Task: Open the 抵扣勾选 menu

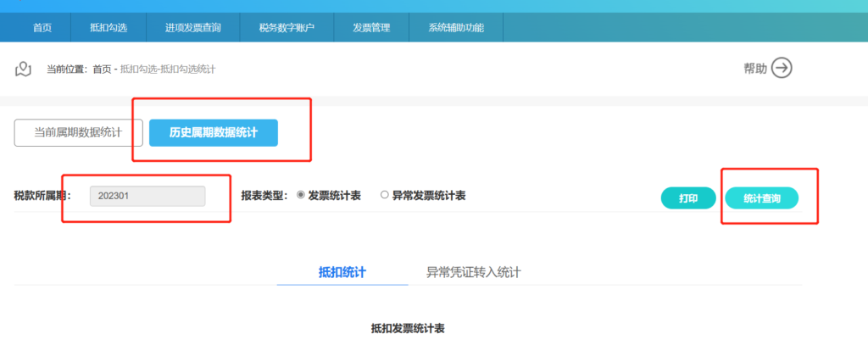Action: click(x=108, y=28)
